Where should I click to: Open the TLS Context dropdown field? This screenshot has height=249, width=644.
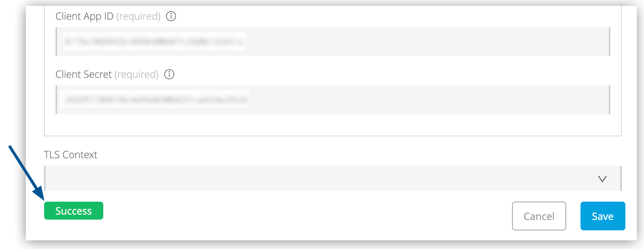[x=333, y=178]
